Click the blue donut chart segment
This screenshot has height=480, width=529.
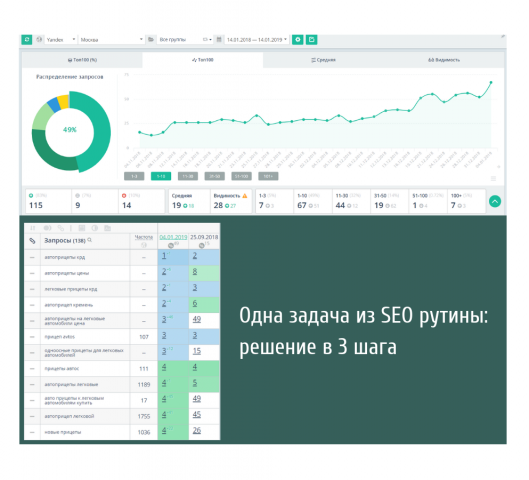[x=54, y=105]
